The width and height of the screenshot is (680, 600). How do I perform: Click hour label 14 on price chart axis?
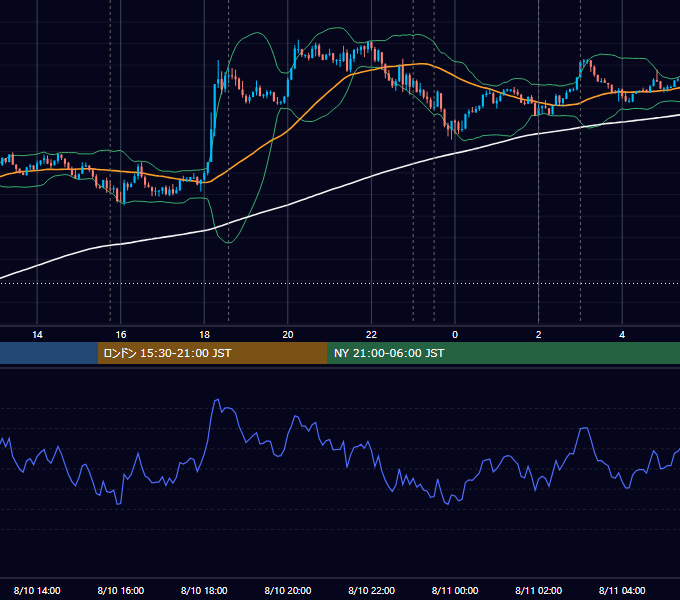click(37, 335)
